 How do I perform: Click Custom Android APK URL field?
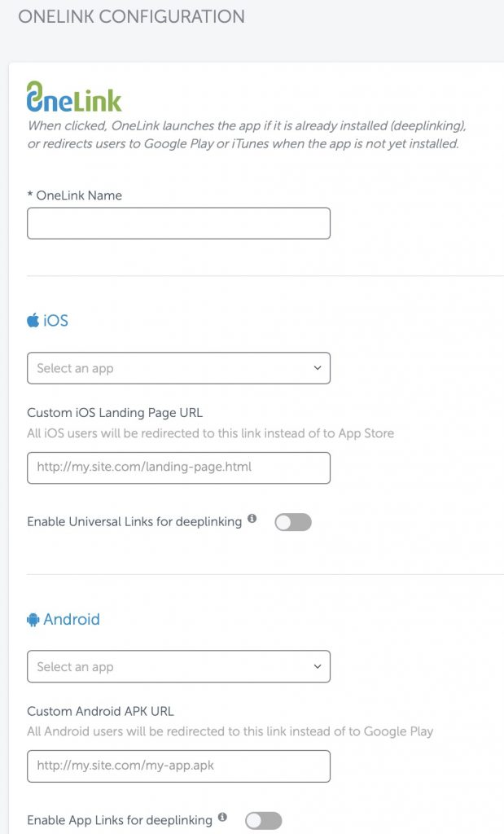coord(178,766)
